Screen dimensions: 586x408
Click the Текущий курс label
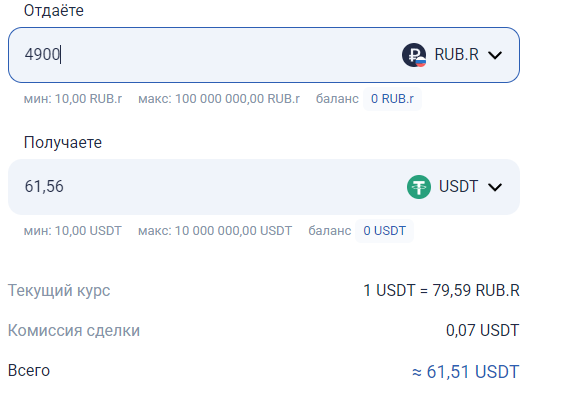pyautogui.click(x=59, y=290)
